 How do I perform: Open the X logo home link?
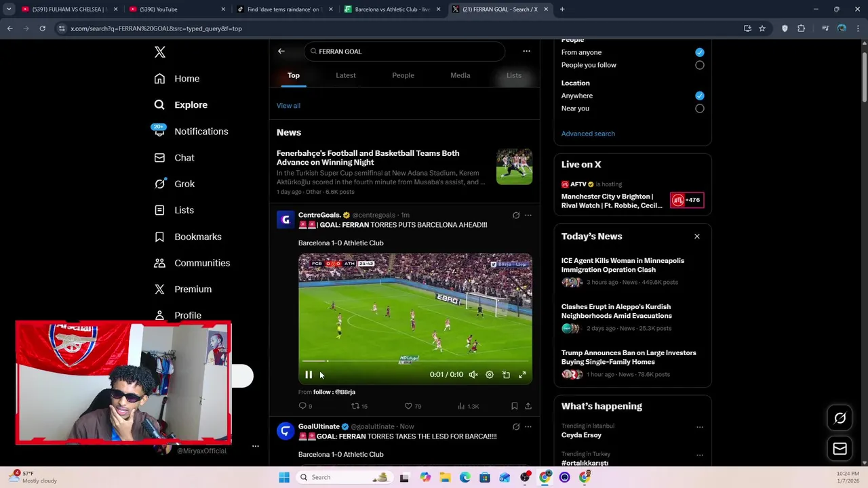tap(159, 52)
